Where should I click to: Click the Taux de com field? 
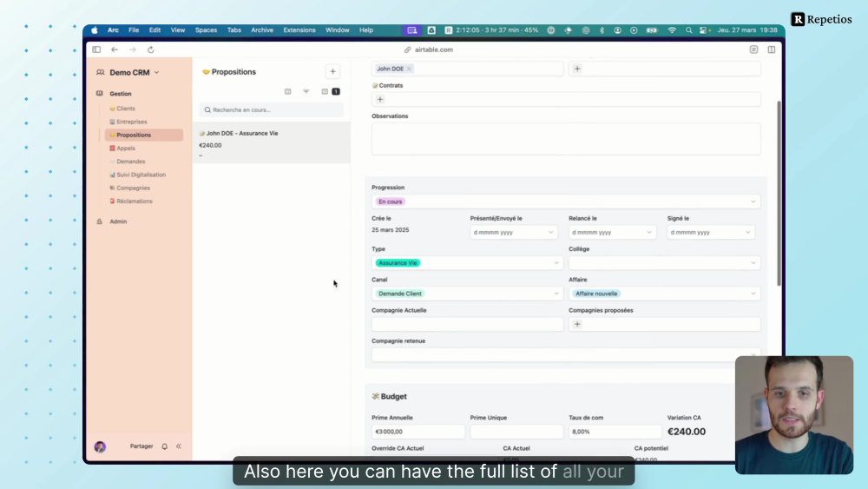[x=615, y=432]
